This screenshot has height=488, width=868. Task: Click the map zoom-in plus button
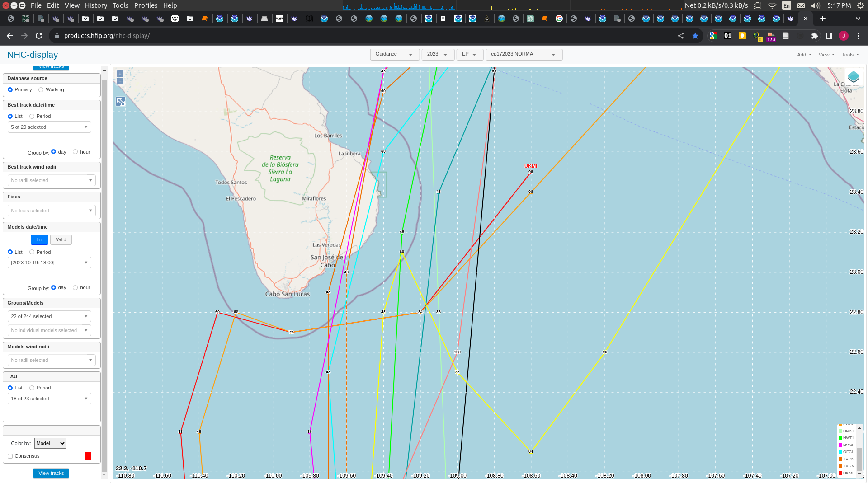pyautogui.click(x=120, y=74)
